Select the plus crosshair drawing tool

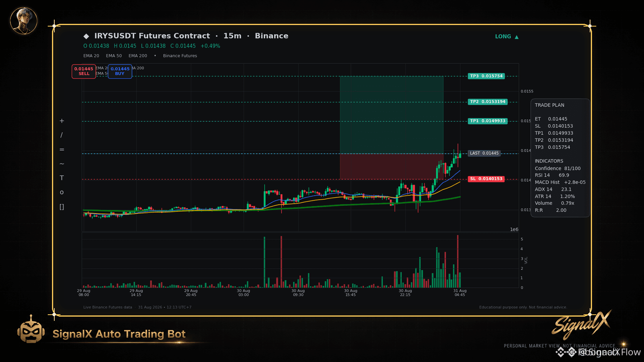point(62,121)
